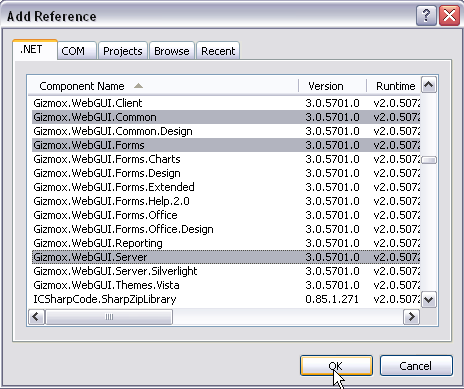The width and height of the screenshot is (464, 389).
Task: Sort by Version column header
Action: (x=332, y=86)
